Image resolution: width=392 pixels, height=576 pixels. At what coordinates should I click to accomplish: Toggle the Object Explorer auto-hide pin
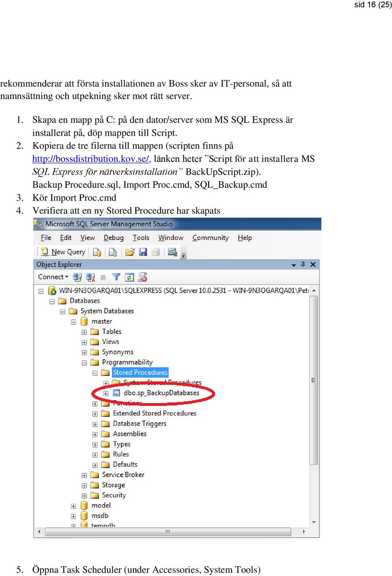(303, 264)
